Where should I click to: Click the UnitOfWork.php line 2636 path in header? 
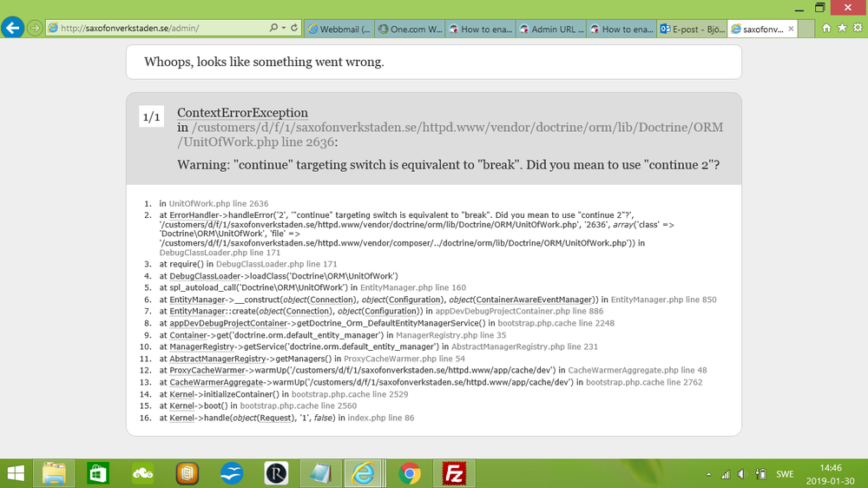tap(450, 135)
